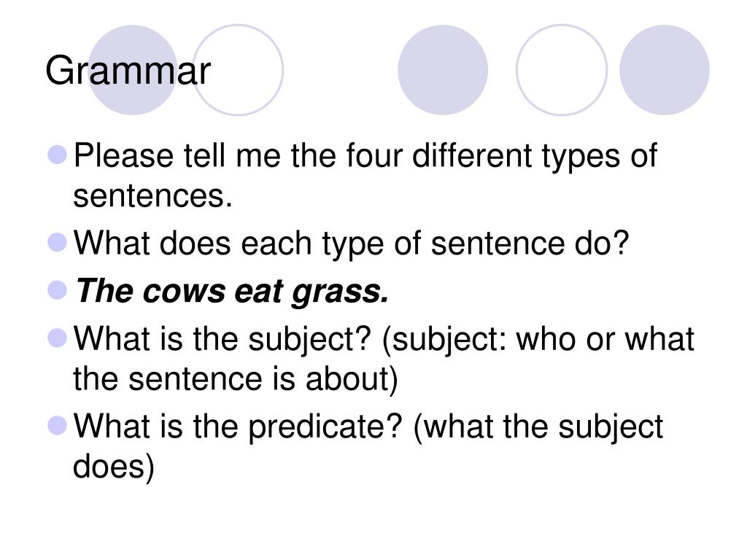747x560 pixels.
Task: Select the bullet before 'What does each type'
Action: click(57, 242)
